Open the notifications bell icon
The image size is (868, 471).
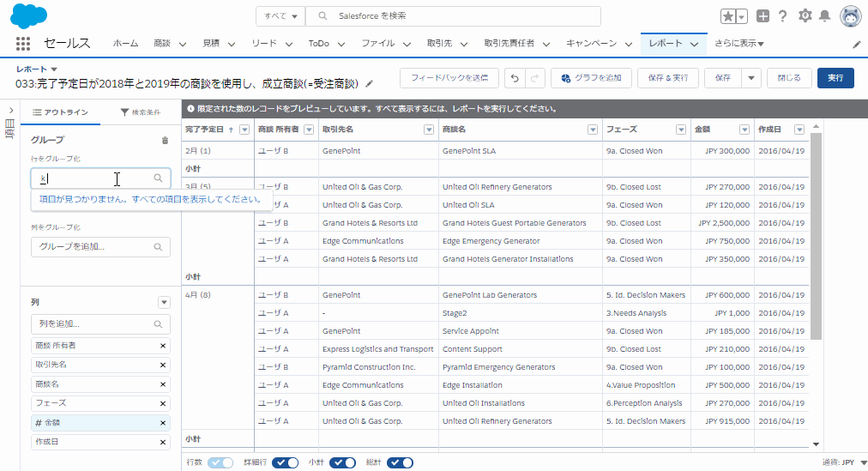[824, 16]
